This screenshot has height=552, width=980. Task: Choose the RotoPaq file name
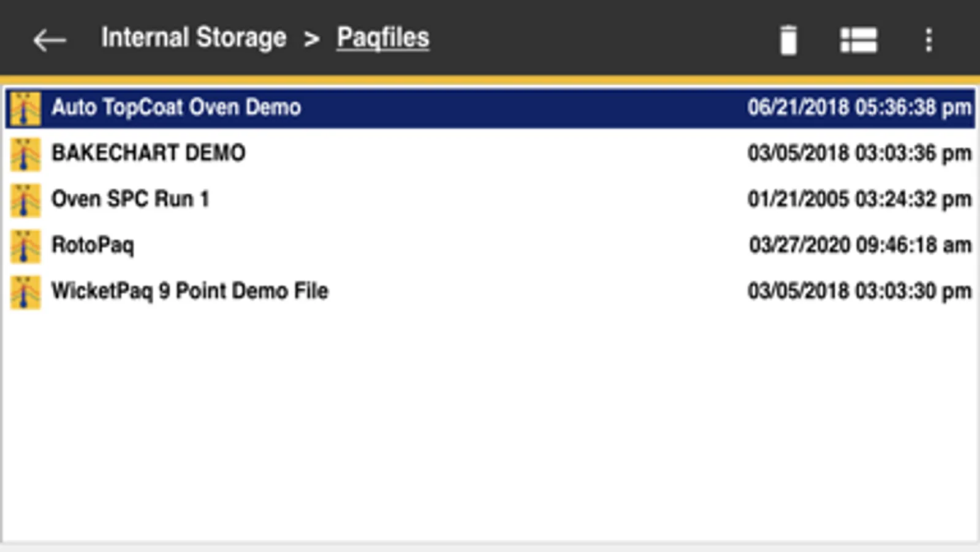[93, 245]
